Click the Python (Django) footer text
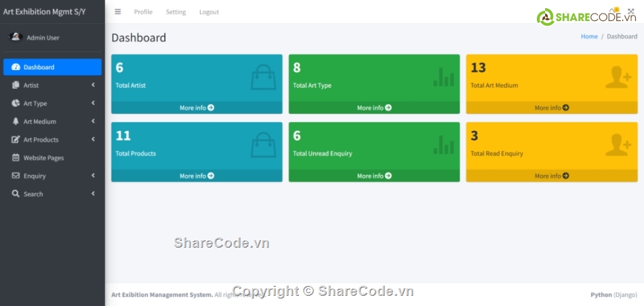Image resolution: width=644 pixels, height=306 pixels. coord(614,294)
